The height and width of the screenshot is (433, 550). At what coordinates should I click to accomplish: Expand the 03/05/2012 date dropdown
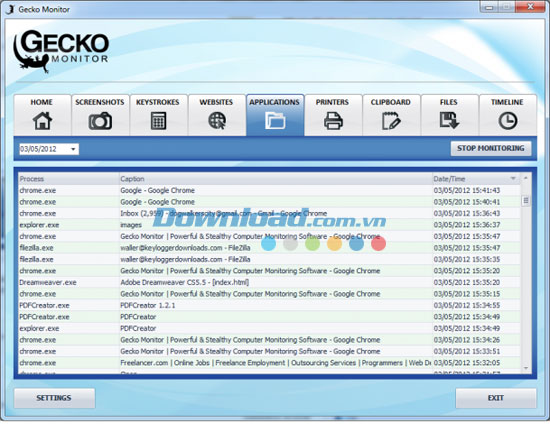(73, 149)
